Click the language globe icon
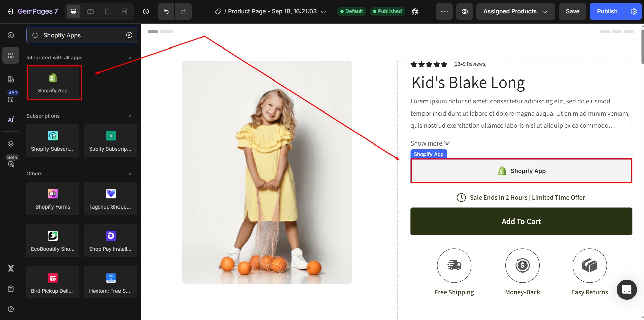 415,12
